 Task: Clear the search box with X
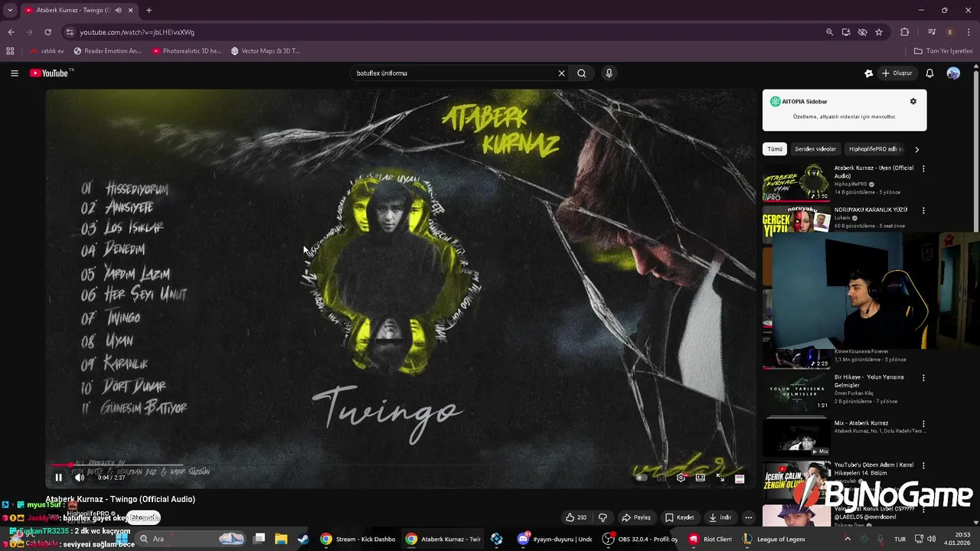point(561,73)
